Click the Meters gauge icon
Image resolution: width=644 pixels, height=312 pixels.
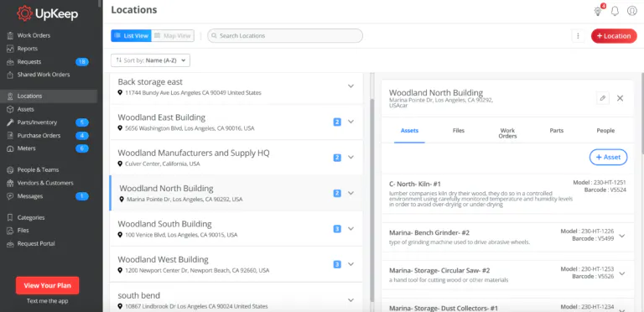10,148
